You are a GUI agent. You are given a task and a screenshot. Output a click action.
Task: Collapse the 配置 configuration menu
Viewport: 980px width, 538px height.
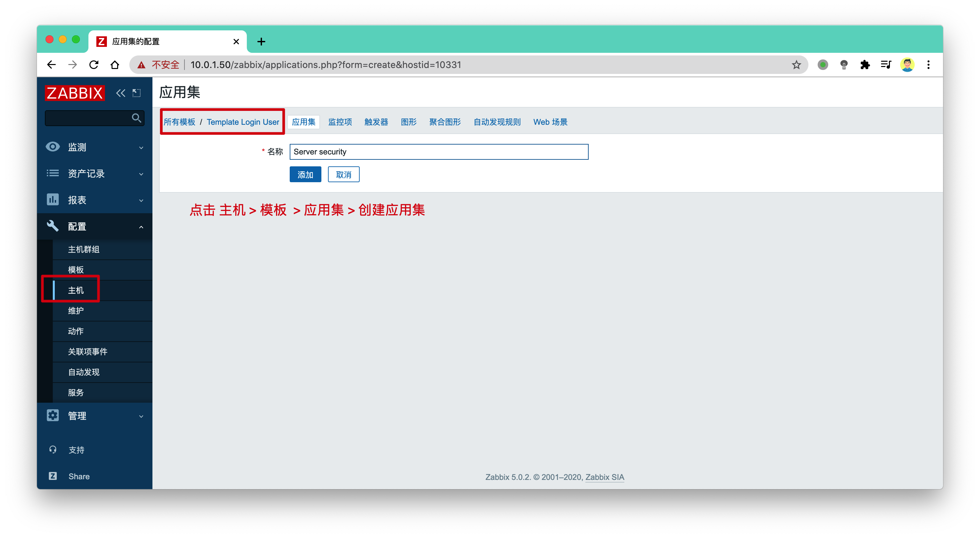pos(95,226)
